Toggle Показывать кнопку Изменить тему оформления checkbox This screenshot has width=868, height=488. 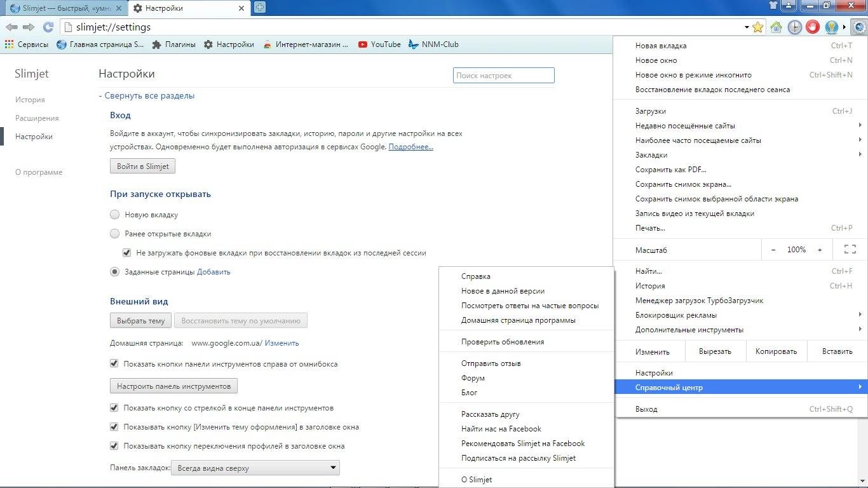click(114, 426)
